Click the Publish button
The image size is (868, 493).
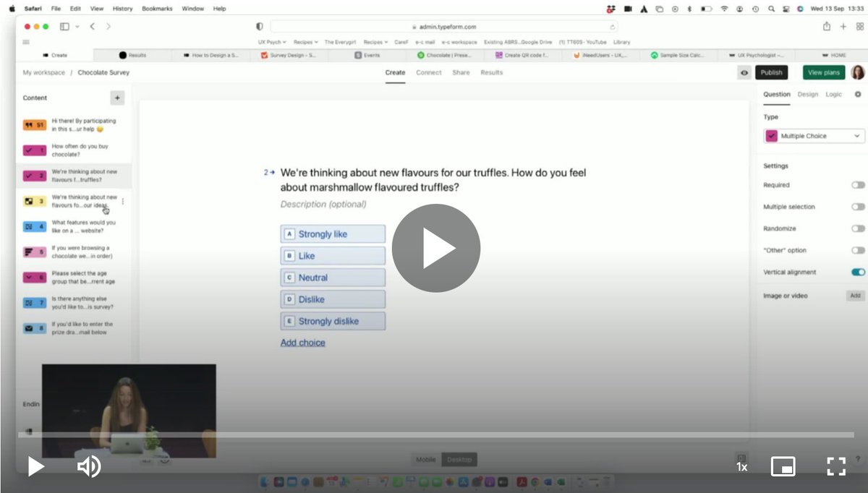pos(771,72)
